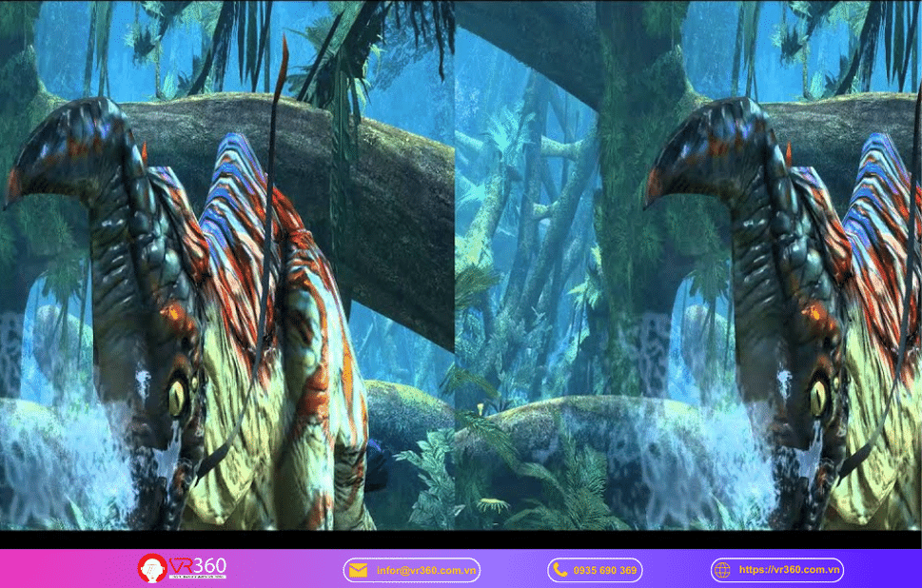This screenshot has height=588, width=922.
Task: Click the water splash in left frame
Action: click(67, 447)
